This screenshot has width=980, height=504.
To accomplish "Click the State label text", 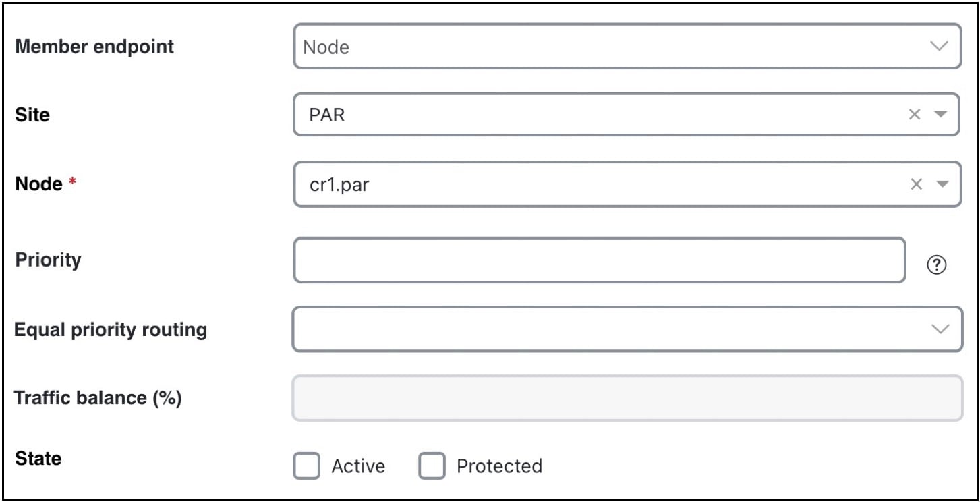I will tap(37, 459).
